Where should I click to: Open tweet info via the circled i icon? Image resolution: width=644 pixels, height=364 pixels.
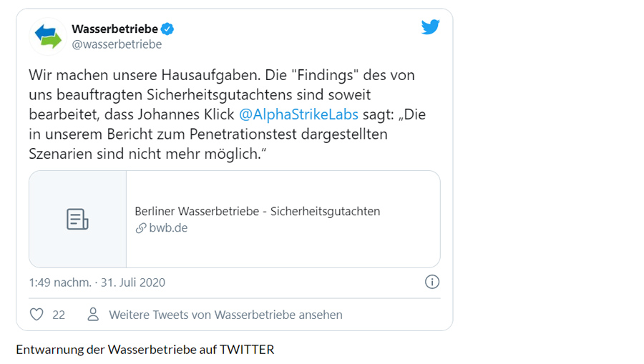coord(432,282)
